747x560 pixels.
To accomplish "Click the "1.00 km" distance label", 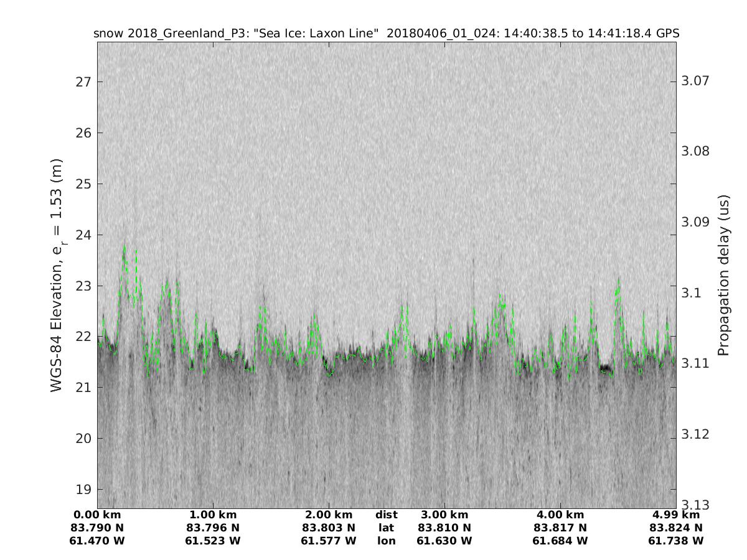I will coord(213,515).
